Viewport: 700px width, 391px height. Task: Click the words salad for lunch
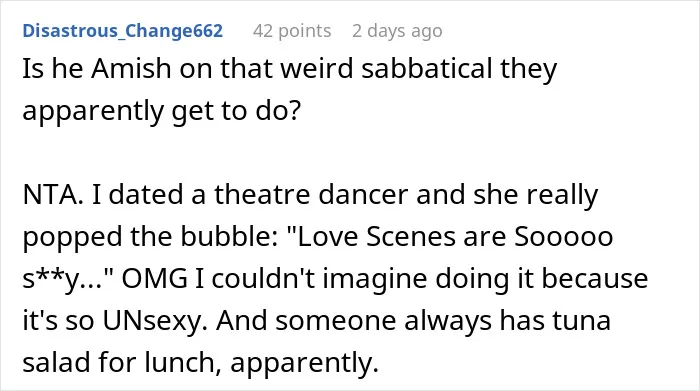[122, 362]
